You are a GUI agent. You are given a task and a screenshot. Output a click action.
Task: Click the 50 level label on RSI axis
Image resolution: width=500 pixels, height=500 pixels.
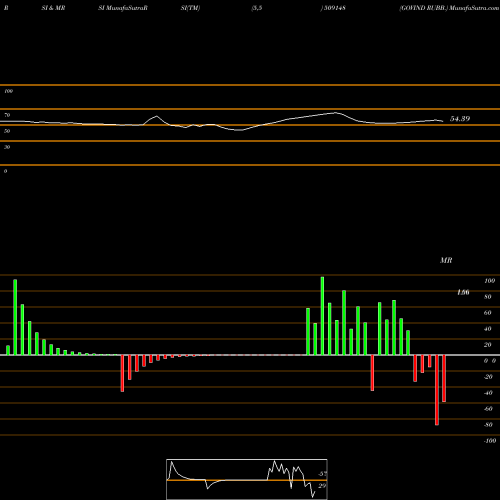pyautogui.click(x=7, y=131)
